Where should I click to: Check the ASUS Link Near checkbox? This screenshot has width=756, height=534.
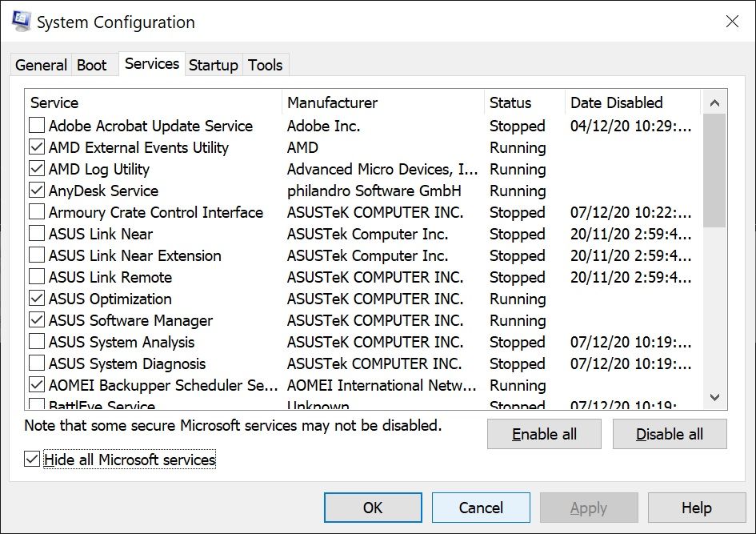[37, 234]
